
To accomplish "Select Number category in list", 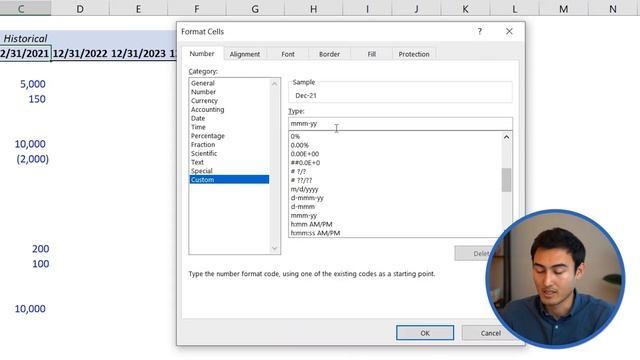I will (x=229, y=92).
